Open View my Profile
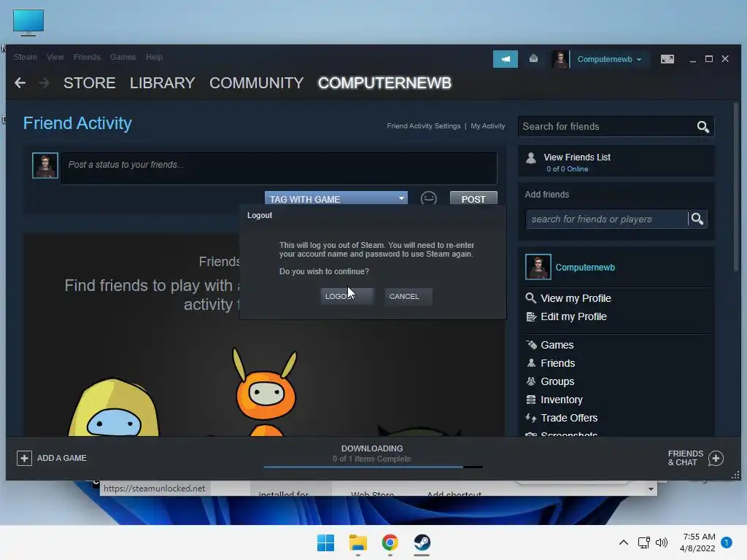The height and width of the screenshot is (560, 747). coord(576,298)
